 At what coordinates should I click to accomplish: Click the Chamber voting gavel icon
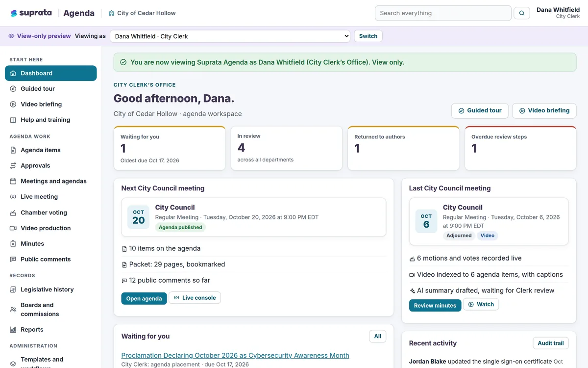point(13,213)
